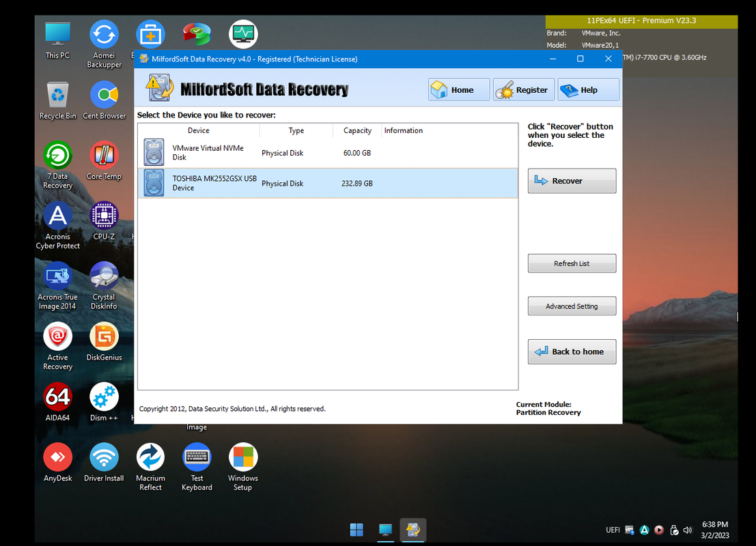The image size is (756, 546).
Task: Open Core Temp desktop icon
Action: [x=104, y=162]
